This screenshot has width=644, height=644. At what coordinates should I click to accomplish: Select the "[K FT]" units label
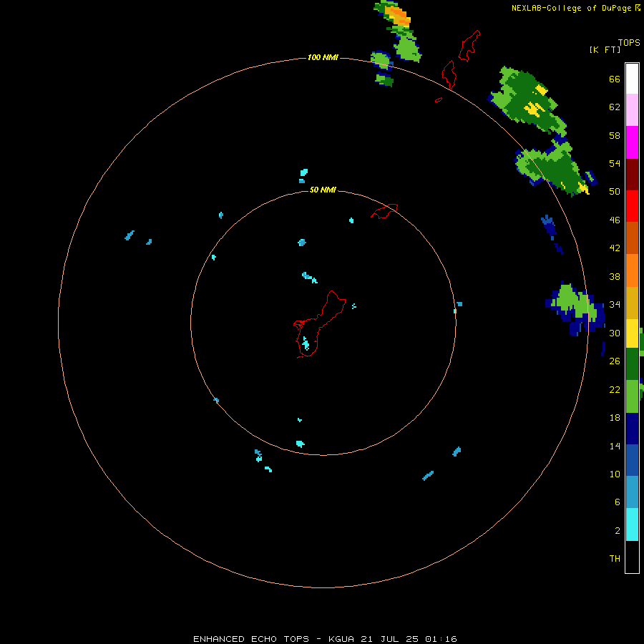[x=605, y=49]
